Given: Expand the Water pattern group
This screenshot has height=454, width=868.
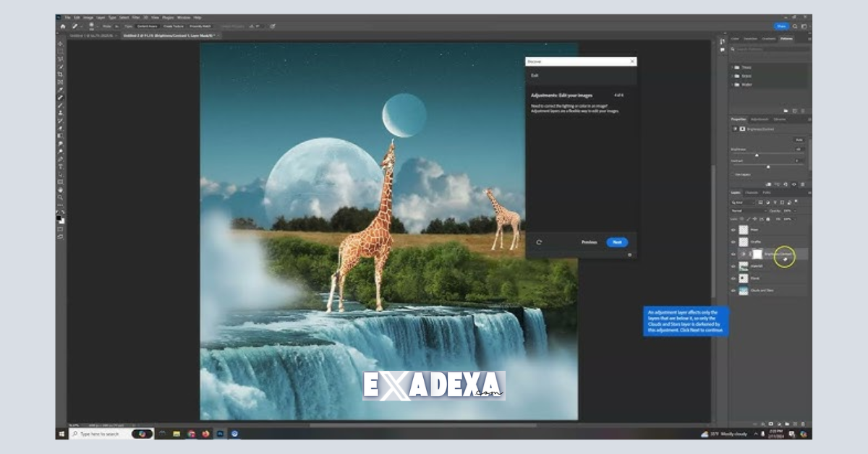Looking at the screenshot, I should click(x=732, y=84).
